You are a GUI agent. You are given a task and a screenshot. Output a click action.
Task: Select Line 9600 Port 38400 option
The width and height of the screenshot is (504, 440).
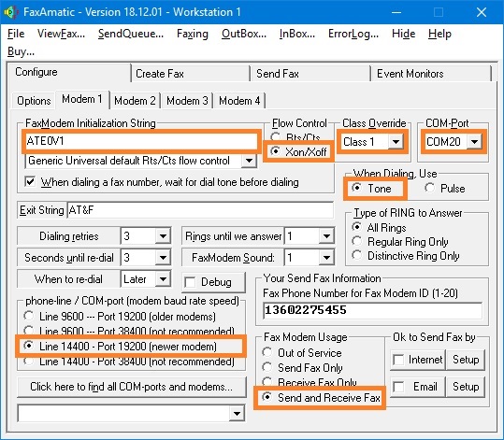(x=29, y=330)
